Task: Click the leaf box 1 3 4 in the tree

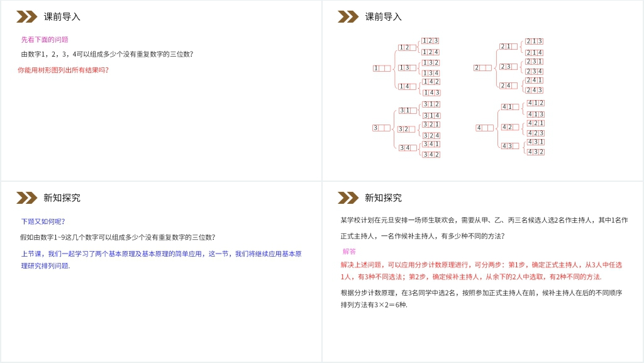Action: tap(431, 74)
